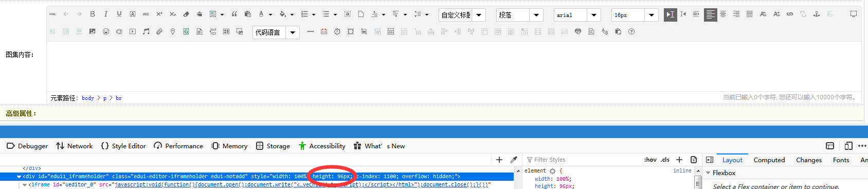Apply italic formatting

[x=106, y=14]
